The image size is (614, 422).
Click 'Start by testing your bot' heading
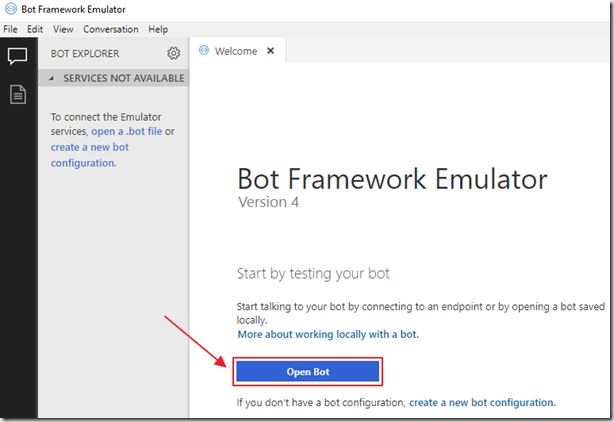[x=313, y=273]
